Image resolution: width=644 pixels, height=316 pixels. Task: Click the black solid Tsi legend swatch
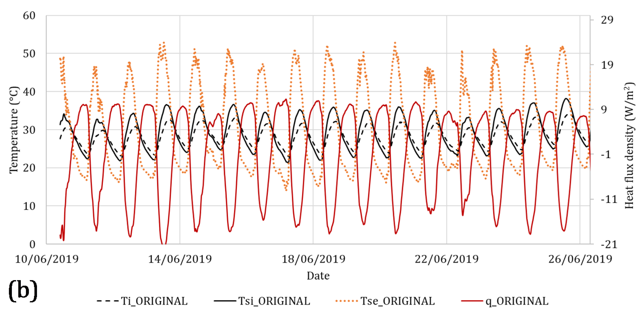coord(225,301)
